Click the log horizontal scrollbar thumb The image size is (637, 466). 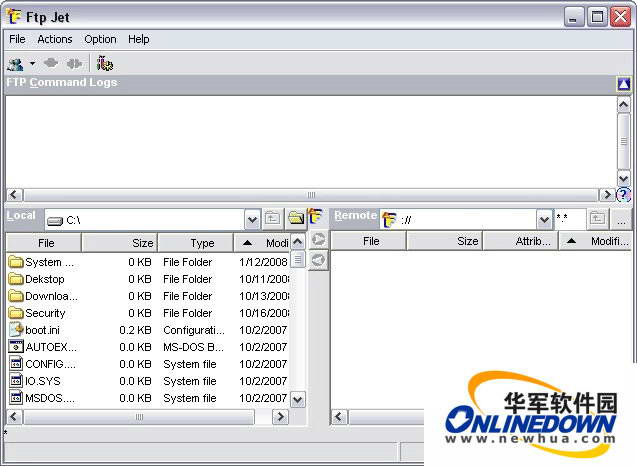coord(311,195)
